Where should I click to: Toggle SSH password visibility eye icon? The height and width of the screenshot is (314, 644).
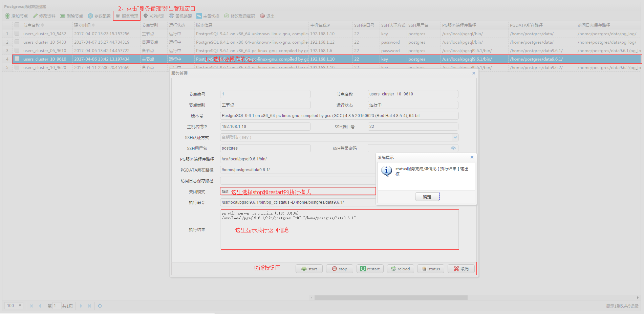[453, 148]
